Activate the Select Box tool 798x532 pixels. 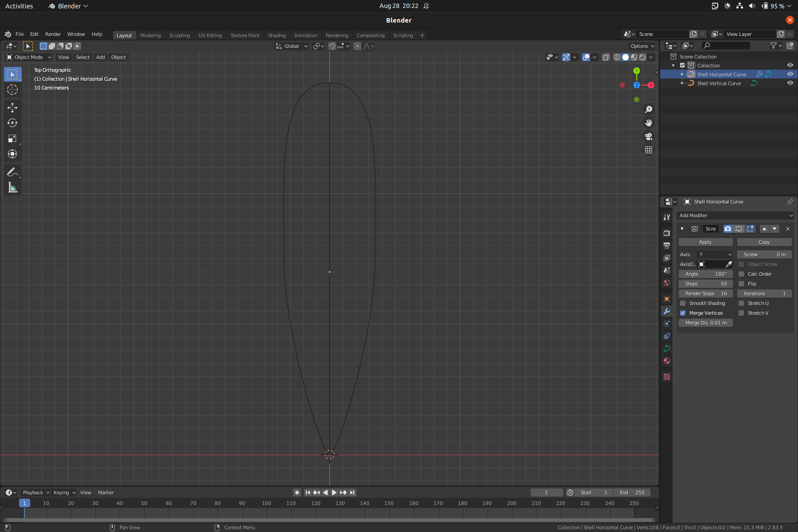click(12, 74)
